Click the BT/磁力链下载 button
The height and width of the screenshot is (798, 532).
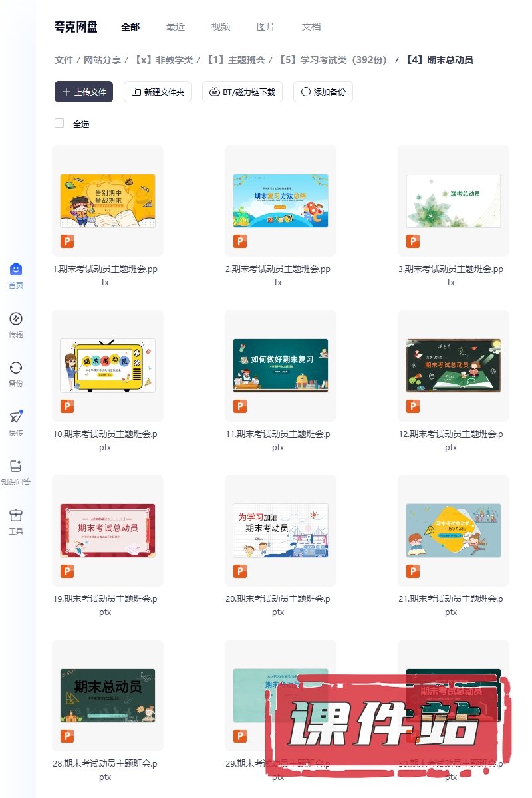[243, 92]
